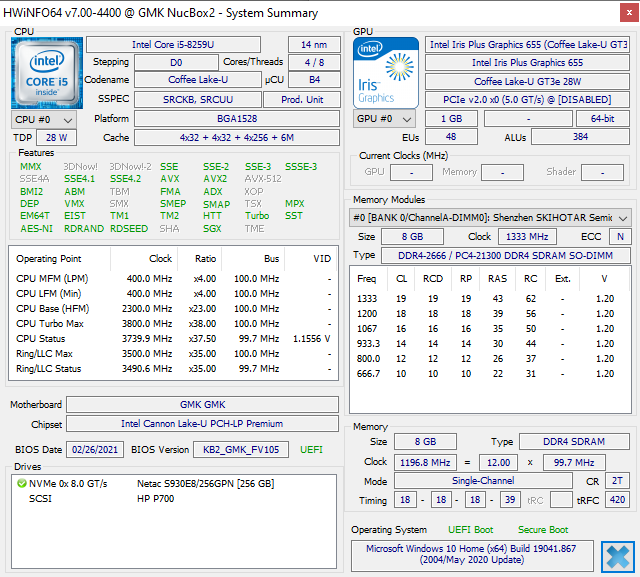Viewport: 640px width, 577px height.
Task: Click the DDR4-2666 / PC4-21300 type field
Action: pyautogui.click(x=505, y=255)
